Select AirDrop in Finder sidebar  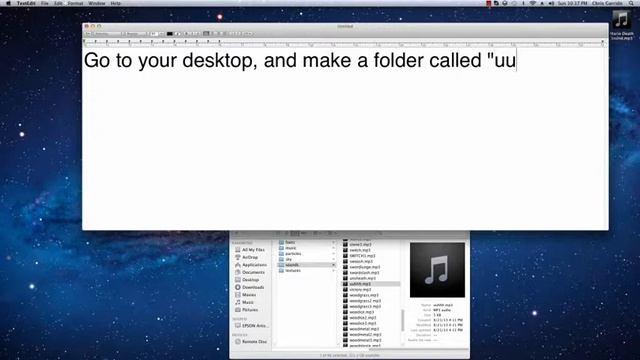point(247,257)
